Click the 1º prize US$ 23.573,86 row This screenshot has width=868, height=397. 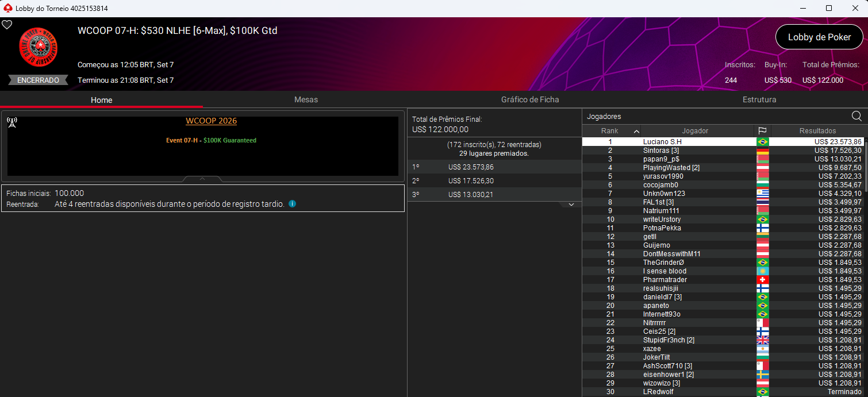494,167
